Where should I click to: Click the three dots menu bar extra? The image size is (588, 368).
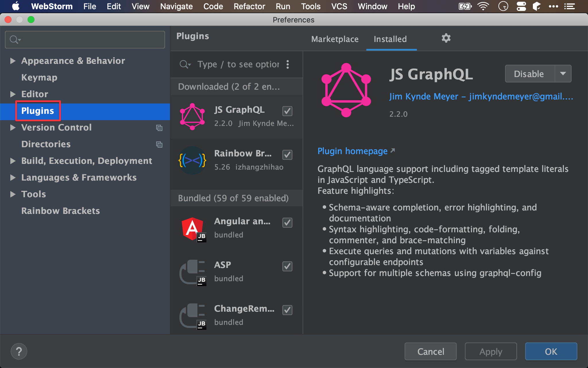click(553, 6)
